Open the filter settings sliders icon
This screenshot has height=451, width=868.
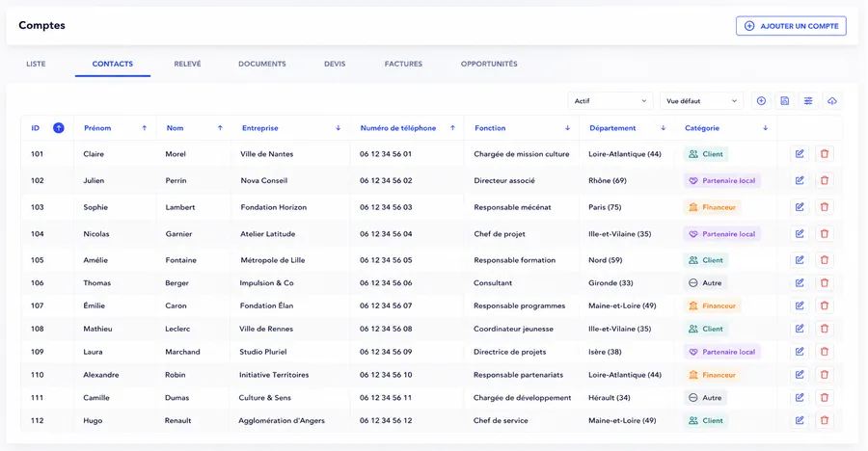click(808, 101)
